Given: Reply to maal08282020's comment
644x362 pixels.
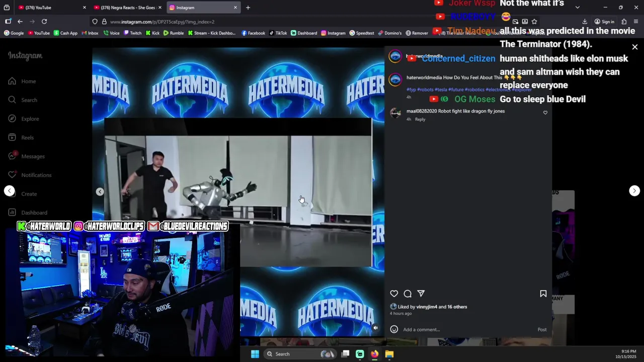Looking at the screenshot, I should pyautogui.click(x=420, y=120).
